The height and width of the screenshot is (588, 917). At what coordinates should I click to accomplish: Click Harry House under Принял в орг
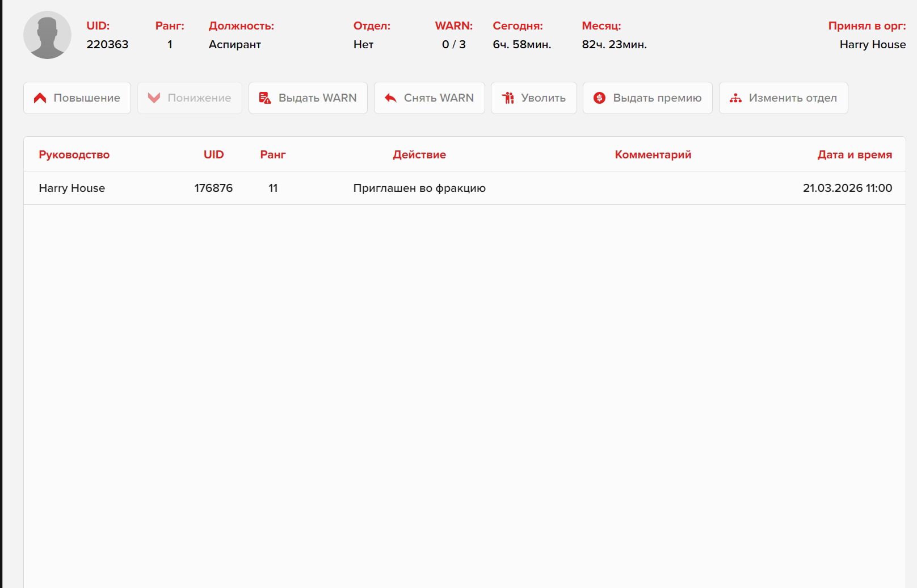(873, 44)
